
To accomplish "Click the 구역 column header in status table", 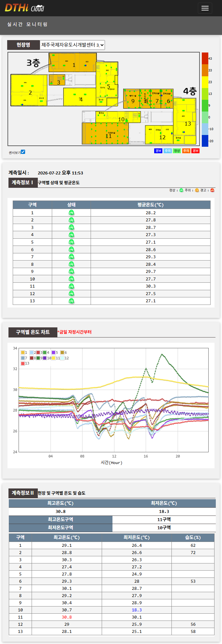I will coord(32,205).
